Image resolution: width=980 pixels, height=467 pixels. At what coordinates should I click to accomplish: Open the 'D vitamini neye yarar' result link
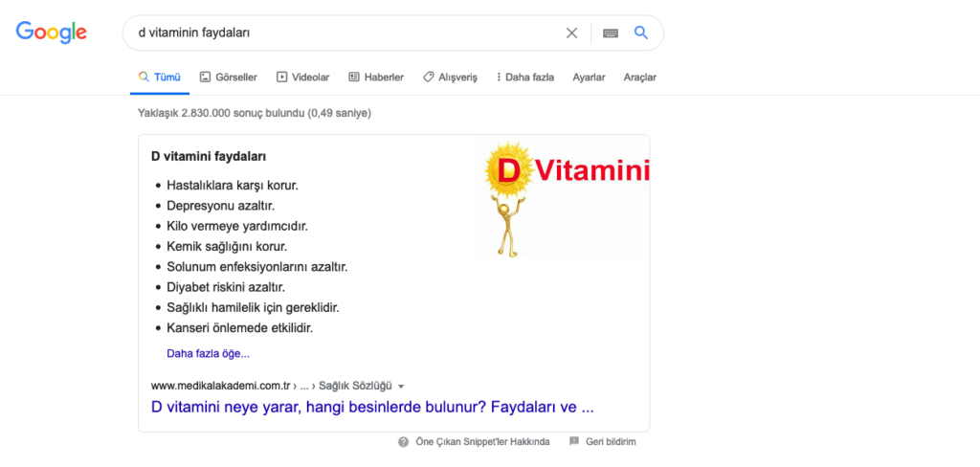pos(372,408)
